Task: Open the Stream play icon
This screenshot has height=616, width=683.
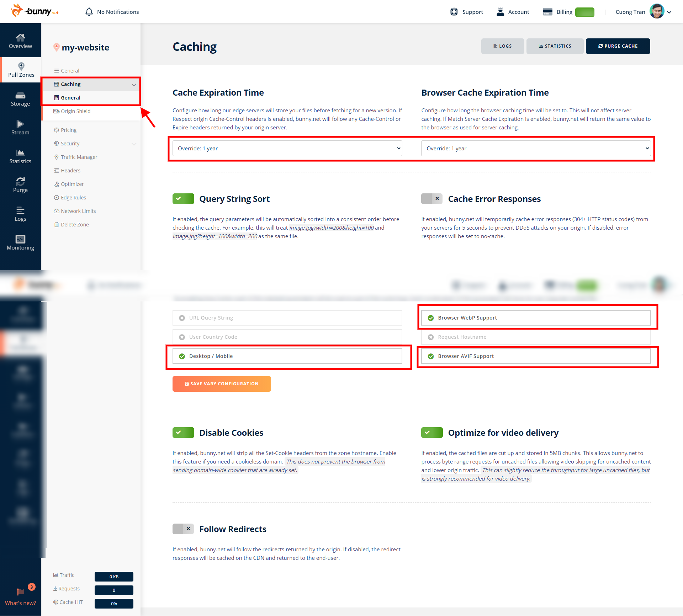Action: click(x=20, y=124)
